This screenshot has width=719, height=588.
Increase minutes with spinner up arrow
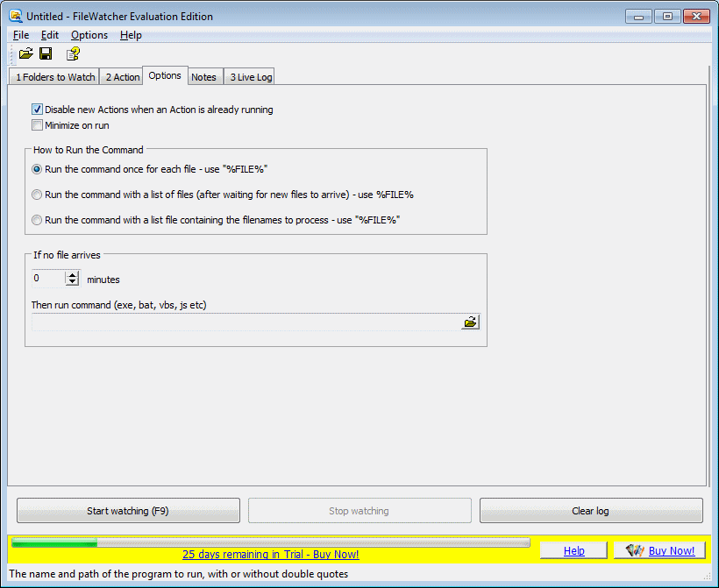pos(73,275)
